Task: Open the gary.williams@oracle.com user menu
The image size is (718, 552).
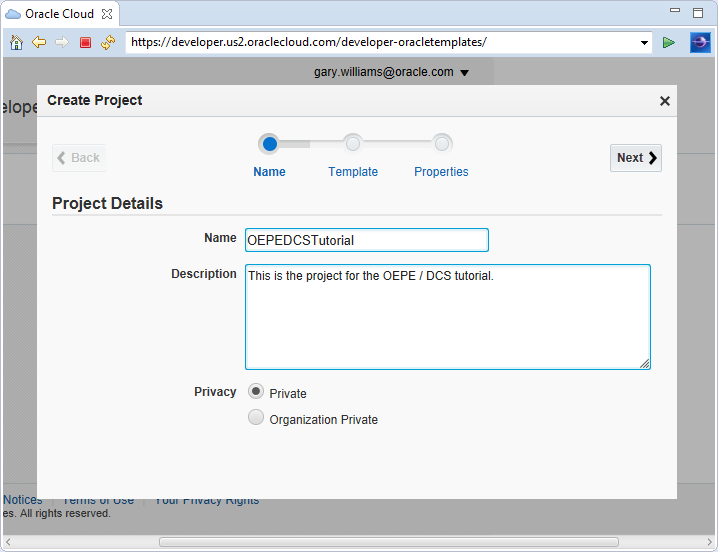Action: [x=391, y=72]
